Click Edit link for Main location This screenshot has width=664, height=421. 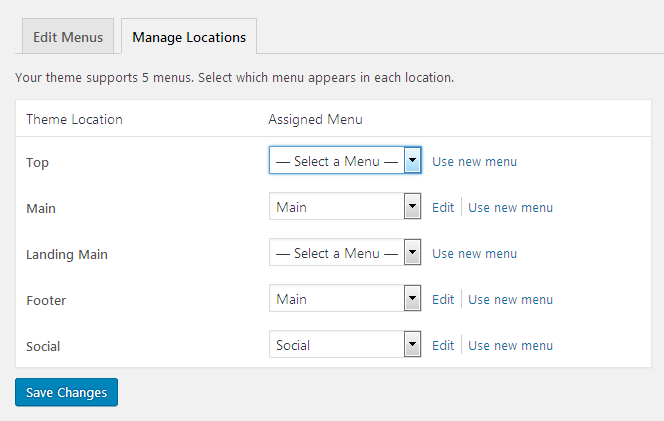(x=443, y=208)
